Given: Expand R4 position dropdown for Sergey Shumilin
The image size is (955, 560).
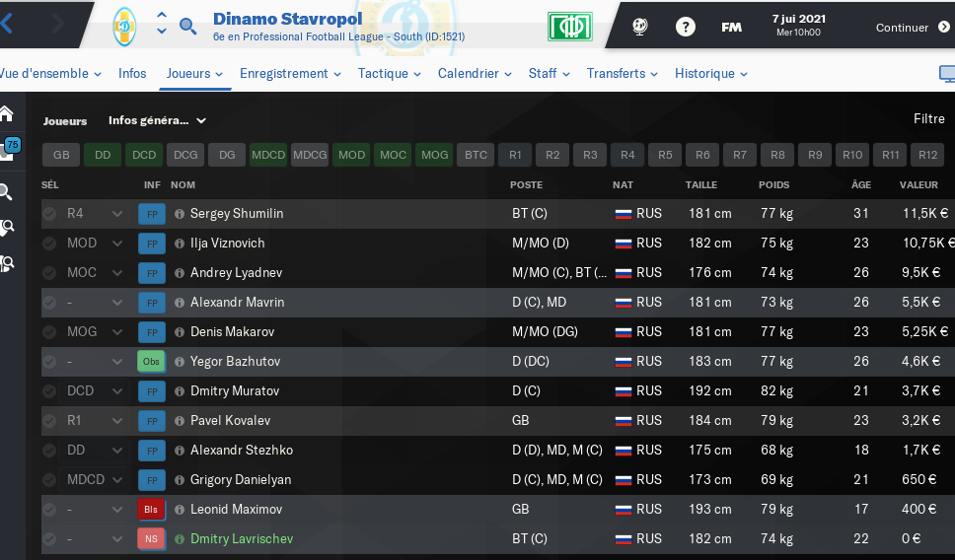Looking at the screenshot, I should click(x=117, y=214).
